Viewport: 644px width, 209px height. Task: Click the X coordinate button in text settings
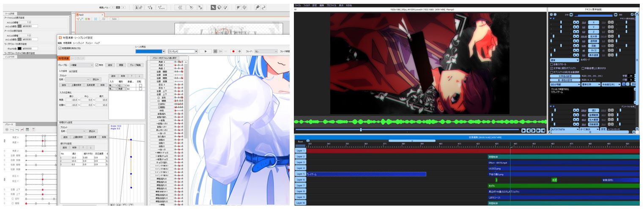click(x=594, y=22)
